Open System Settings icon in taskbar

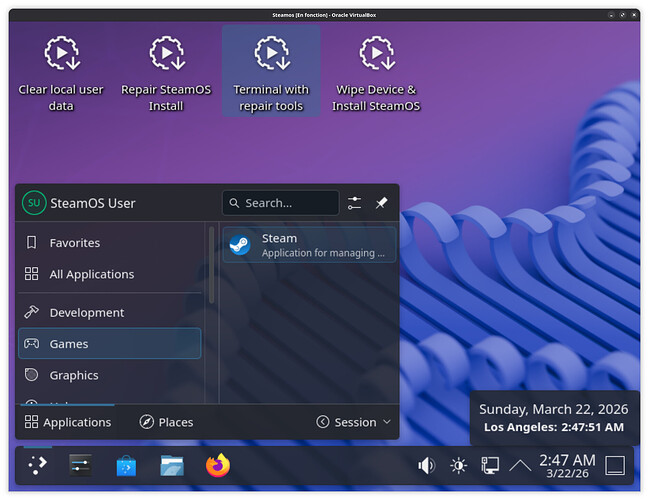[80, 465]
